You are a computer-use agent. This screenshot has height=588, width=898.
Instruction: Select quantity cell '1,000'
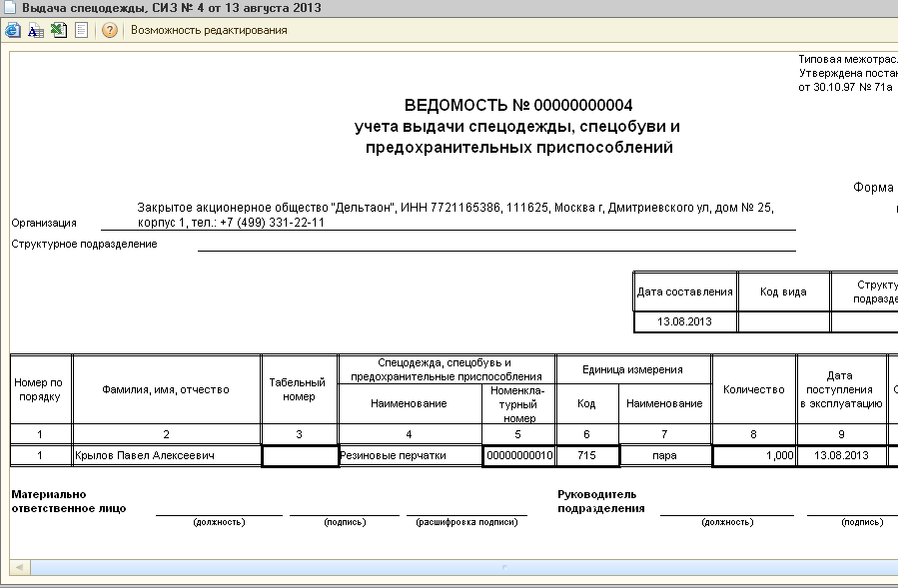tap(754, 456)
